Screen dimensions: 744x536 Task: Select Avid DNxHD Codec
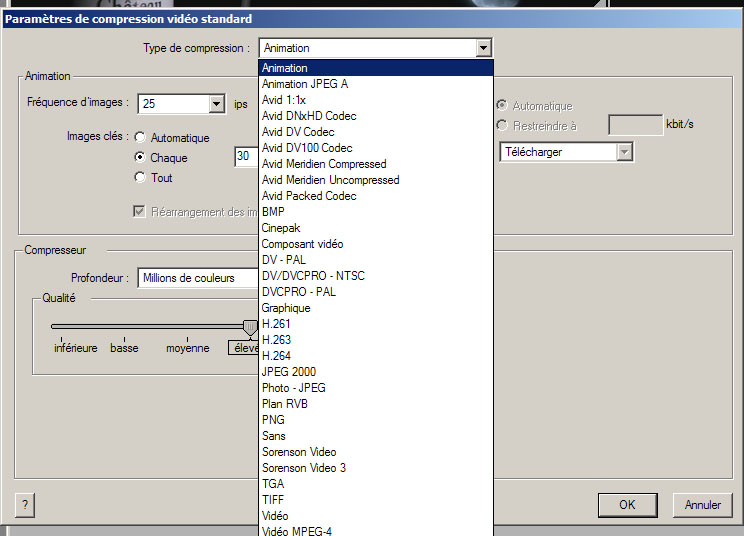click(376, 116)
